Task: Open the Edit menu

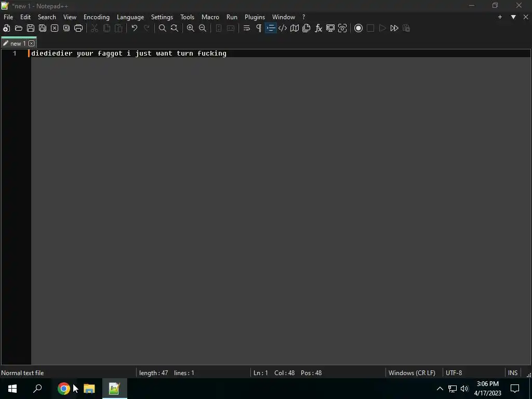Action: [x=25, y=17]
